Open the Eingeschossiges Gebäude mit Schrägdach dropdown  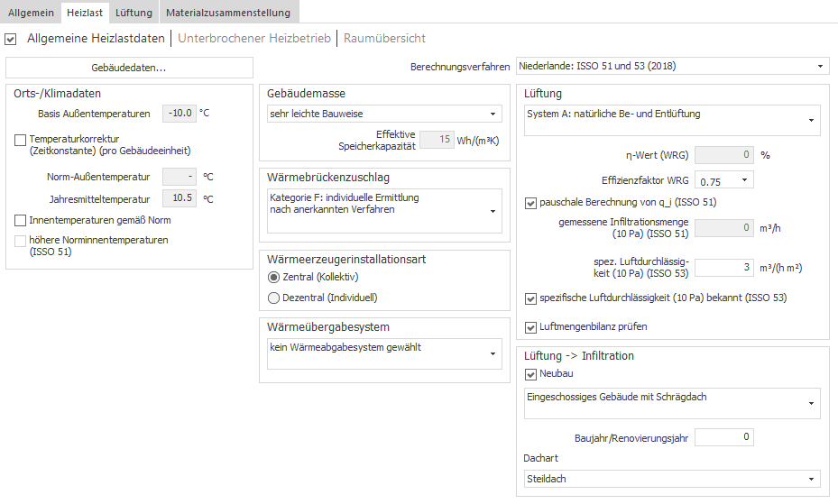pos(672,403)
